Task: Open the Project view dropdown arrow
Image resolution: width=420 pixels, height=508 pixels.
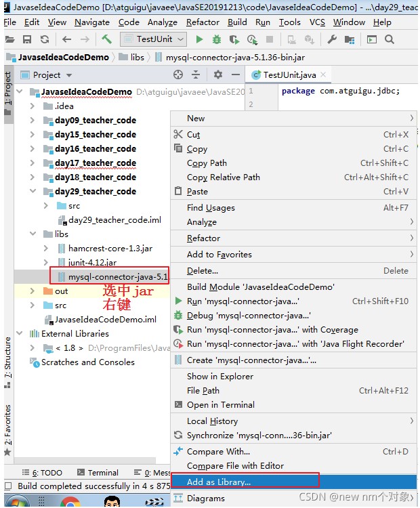Action: [x=69, y=75]
